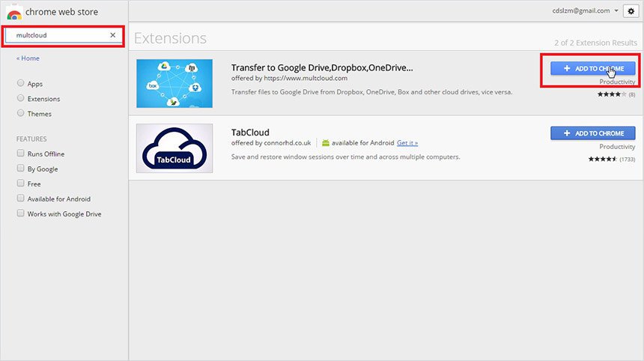Open the TabCloud logo thumbnail
Viewport: 644px width, 361px height.
tap(174, 148)
